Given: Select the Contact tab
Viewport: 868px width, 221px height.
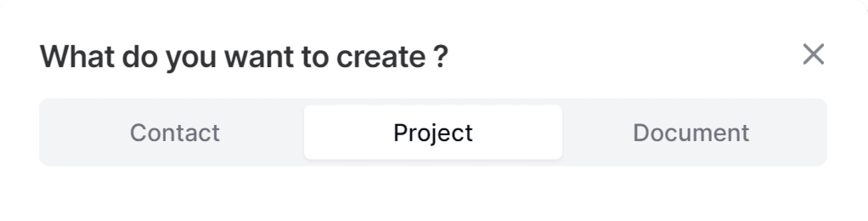Looking at the screenshot, I should click(x=175, y=132).
